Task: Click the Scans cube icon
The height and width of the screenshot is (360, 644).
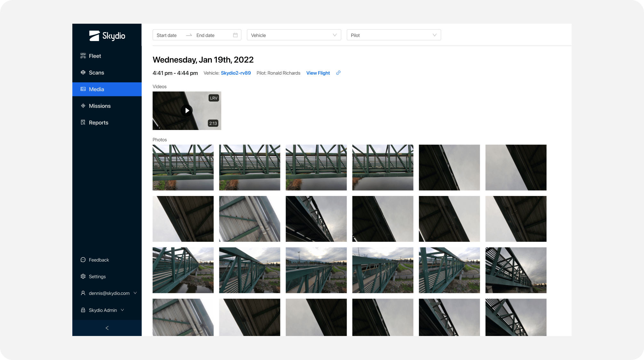Action: [x=83, y=72]
